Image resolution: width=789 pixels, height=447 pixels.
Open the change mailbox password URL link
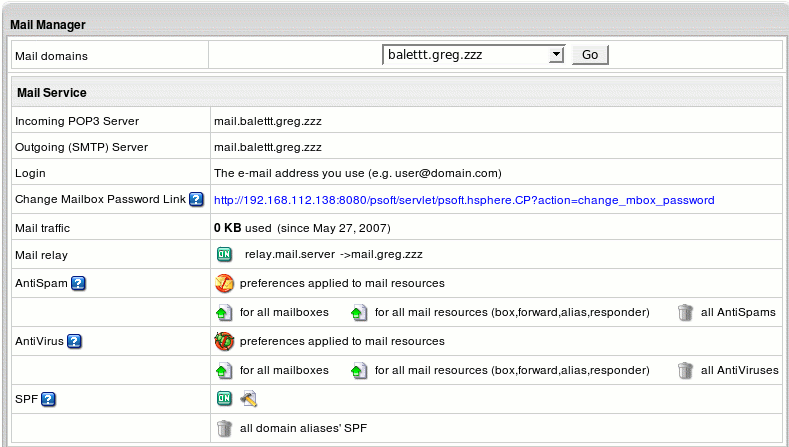pyautogui.click(x=464, y=200)
